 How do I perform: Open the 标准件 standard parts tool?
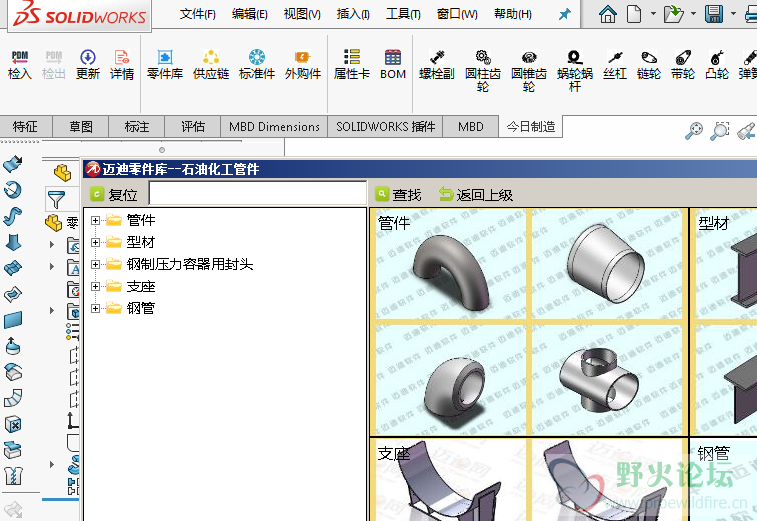(257, 65)
